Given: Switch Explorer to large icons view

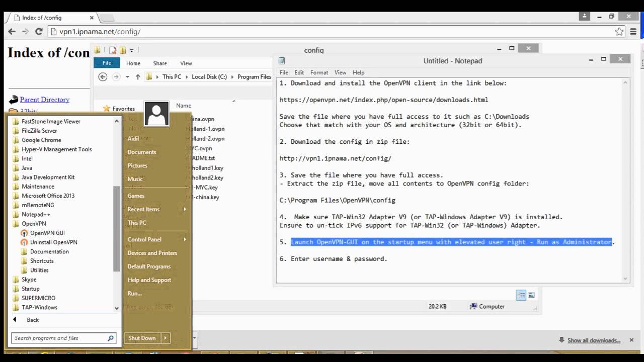Looking at the screenshot, I should point(531,295).
